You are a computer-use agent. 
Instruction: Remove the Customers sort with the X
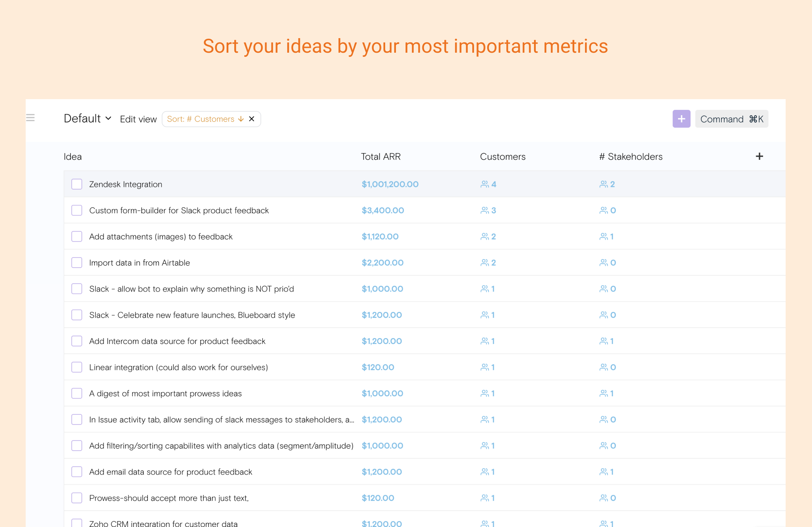click(252, 119)
